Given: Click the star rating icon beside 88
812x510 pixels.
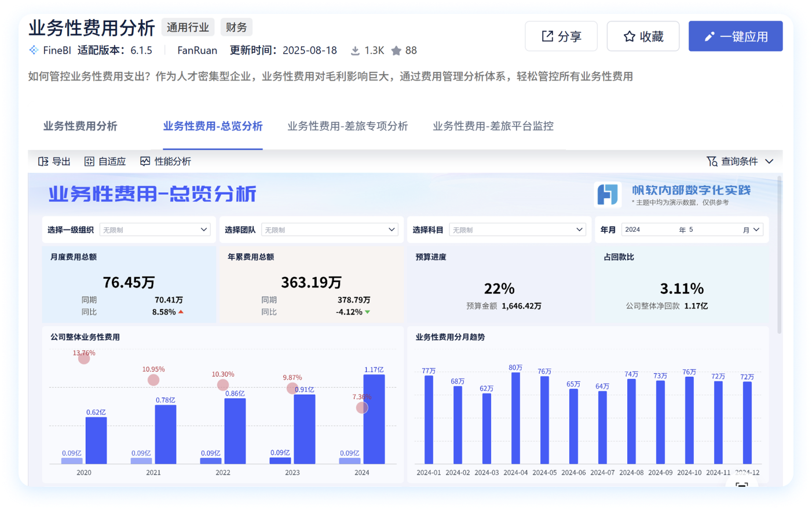Looking at the screenshot, I should click(x=396, y=51).
